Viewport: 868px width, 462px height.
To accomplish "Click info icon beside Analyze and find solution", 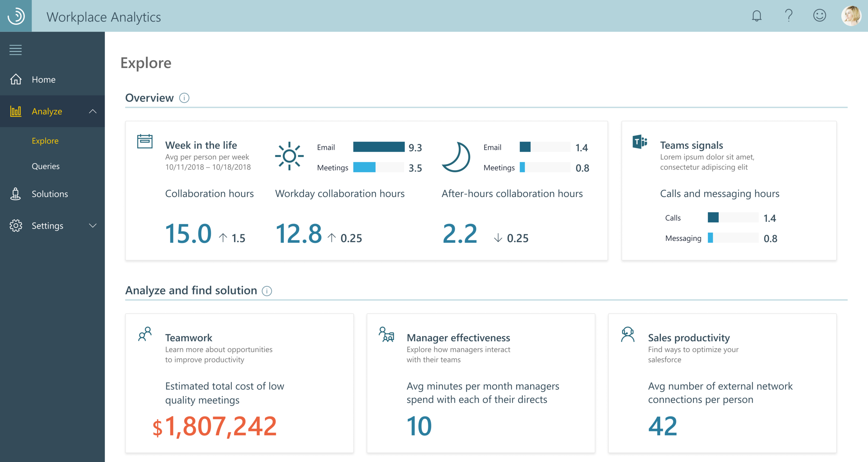I will pyautogui.click(x=267, y=291).
